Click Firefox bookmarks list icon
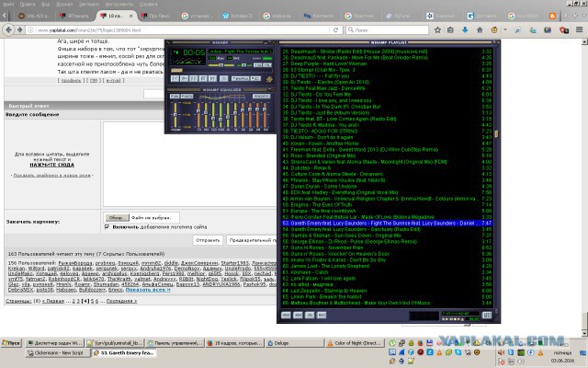 pos(450,29)
